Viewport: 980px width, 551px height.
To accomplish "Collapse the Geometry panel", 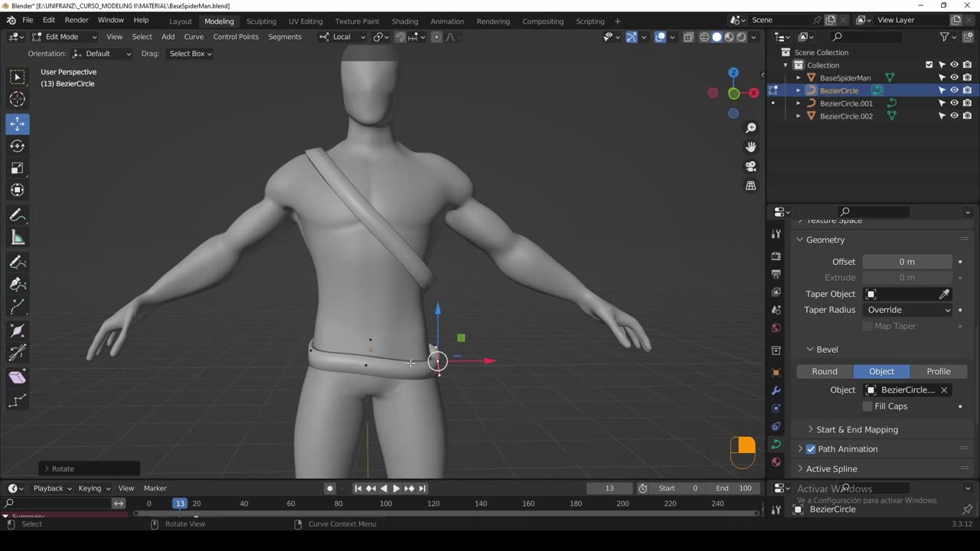I will pos(825,240).
